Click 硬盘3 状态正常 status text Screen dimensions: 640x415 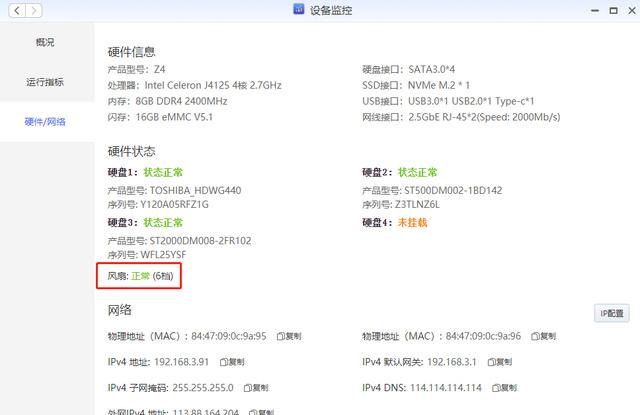(x=163, y=223)
